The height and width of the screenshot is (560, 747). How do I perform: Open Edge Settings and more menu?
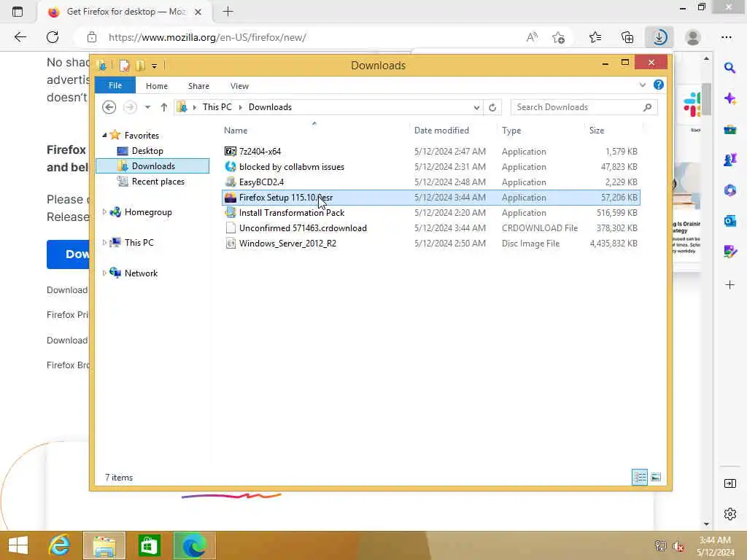click(x=726, y=37)
